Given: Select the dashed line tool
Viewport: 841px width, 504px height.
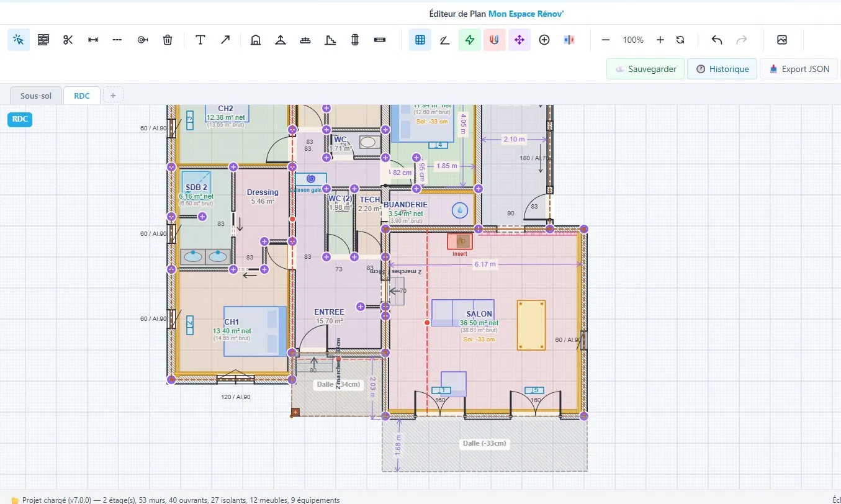Looking at the screenshot, I should coord(117,40).
